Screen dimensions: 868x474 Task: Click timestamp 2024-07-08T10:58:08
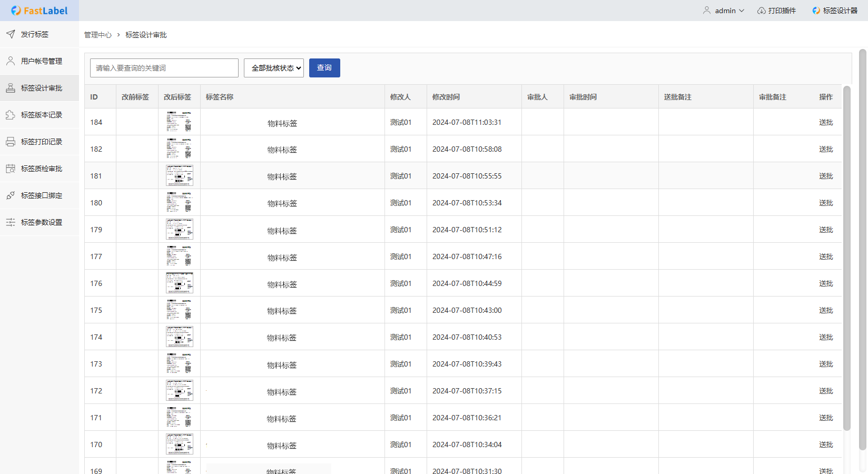[x=467, y=149]
